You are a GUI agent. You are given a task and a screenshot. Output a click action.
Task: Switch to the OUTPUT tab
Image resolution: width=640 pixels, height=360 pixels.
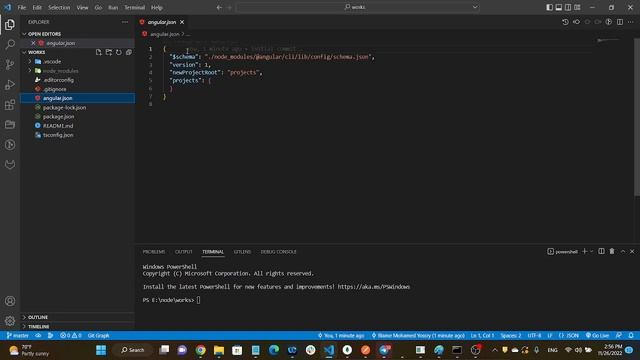(184, 252)
